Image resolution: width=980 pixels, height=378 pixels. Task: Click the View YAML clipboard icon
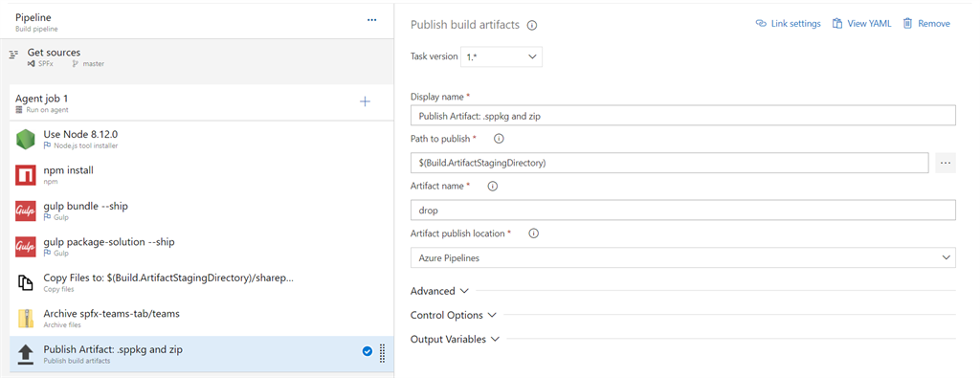836,24
